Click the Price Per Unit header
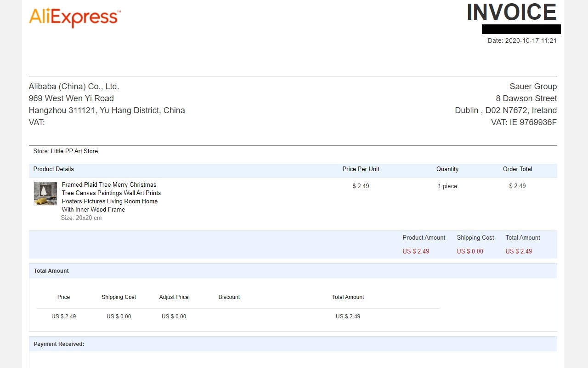This screenshot has height=368, width=588. pos(361,169)
